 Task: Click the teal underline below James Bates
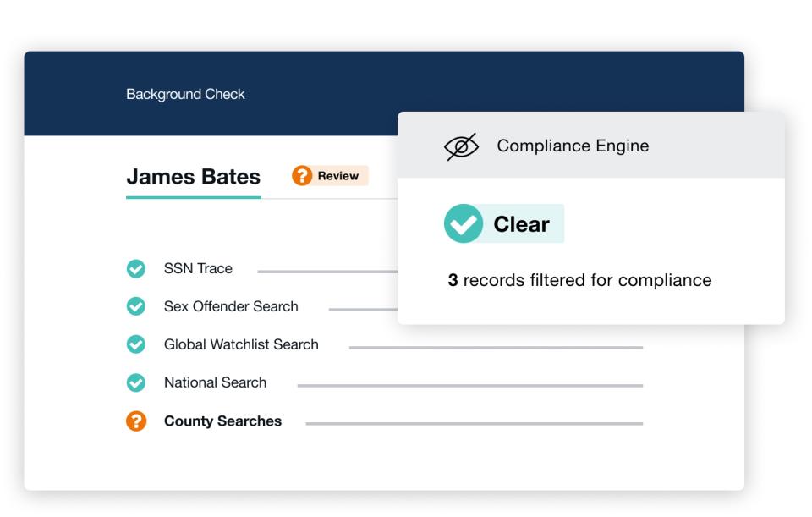click(193, 196)
